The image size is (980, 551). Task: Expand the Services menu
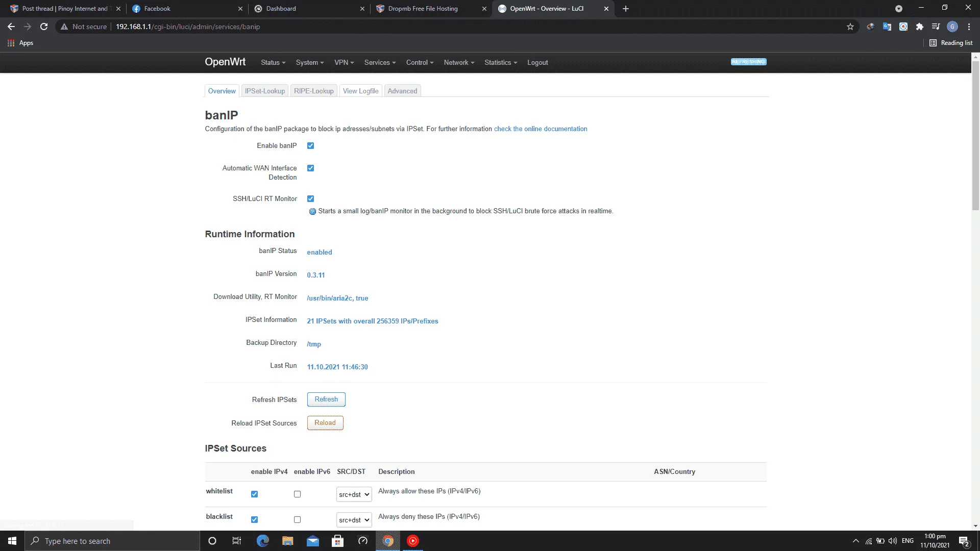(380, 62)
